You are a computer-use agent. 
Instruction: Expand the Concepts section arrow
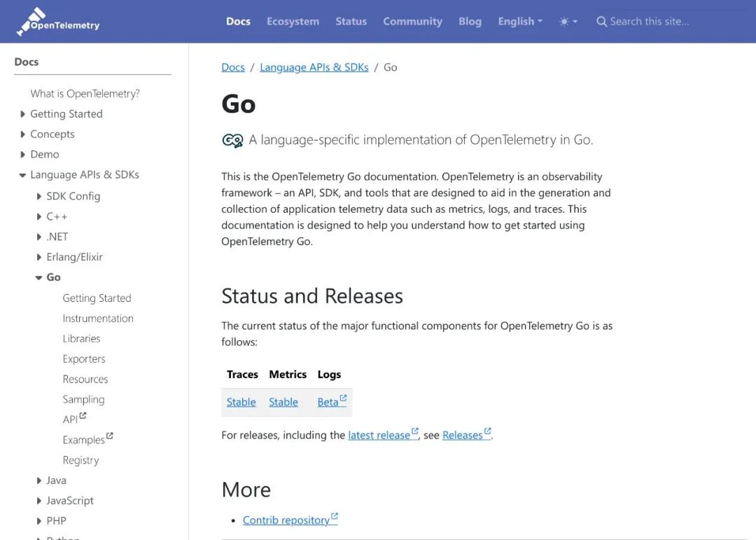point(22,134)
